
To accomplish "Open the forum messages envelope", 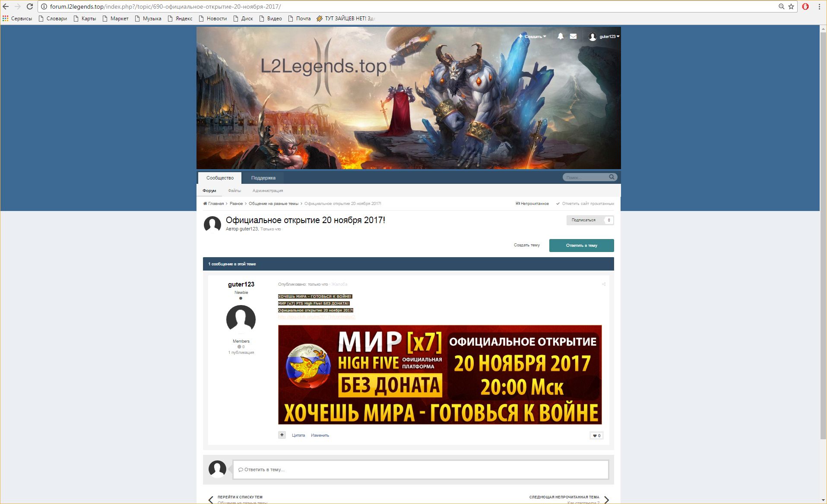I will (x=573, y=36).
